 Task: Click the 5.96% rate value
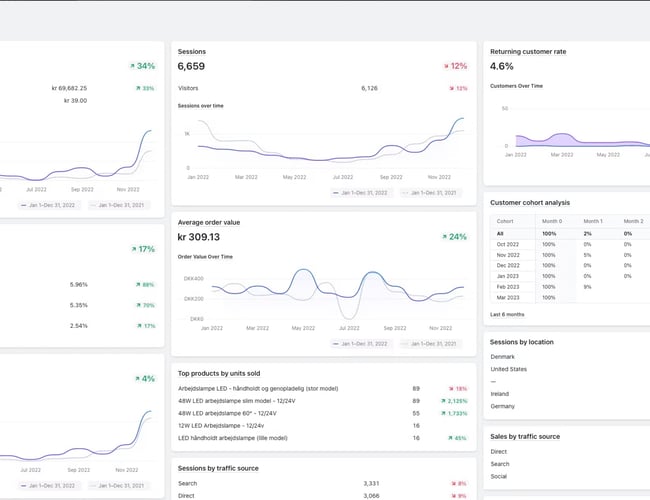pos(79,285)
